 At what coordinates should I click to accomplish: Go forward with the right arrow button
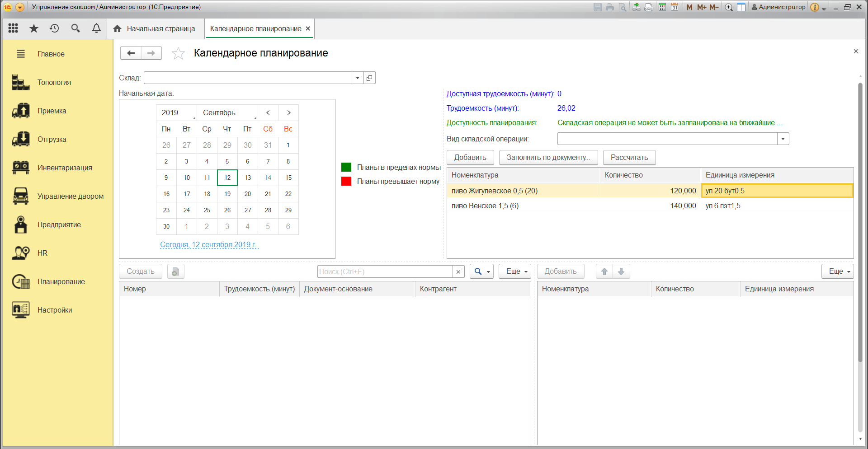tap(151, 53)
